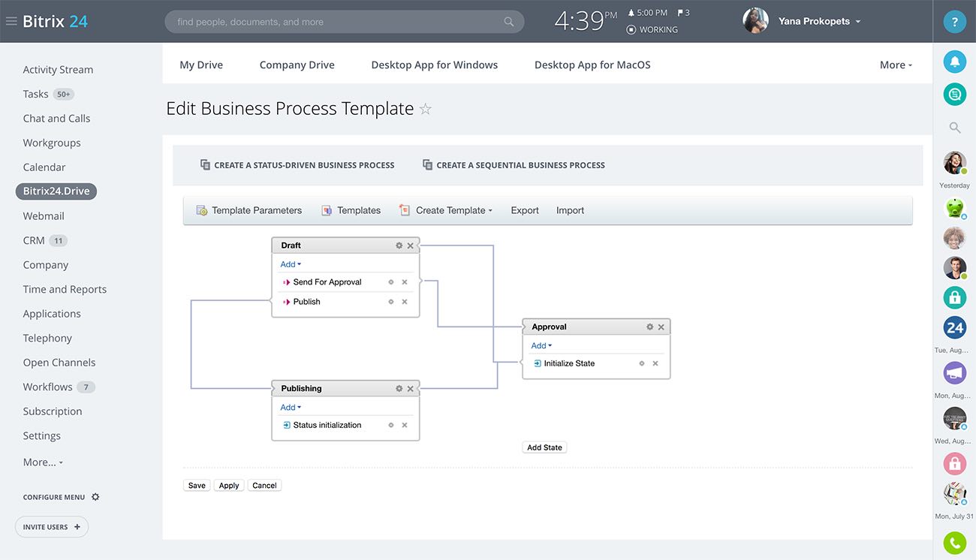The width and height of the screenshot is (976, 560).
Task: Open the Draft state settings gear
Action: [x=399, y=245]
